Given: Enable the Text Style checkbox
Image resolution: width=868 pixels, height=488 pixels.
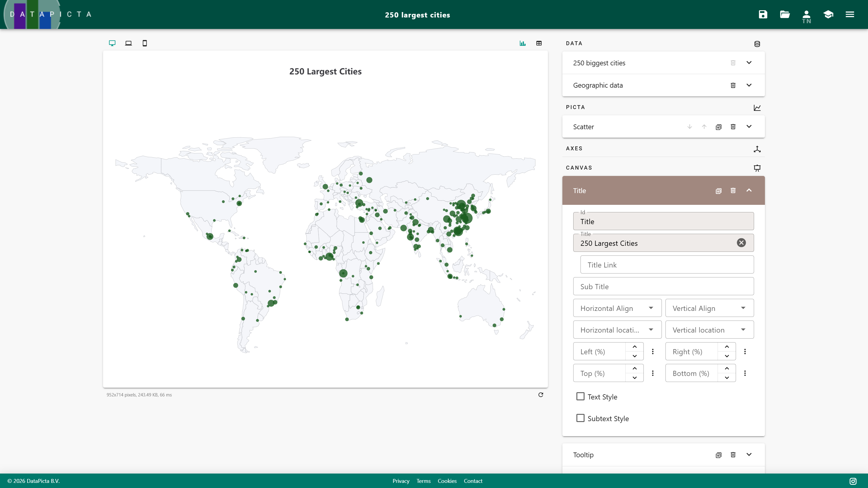Looking at the screenshot, I should point(580,396).
